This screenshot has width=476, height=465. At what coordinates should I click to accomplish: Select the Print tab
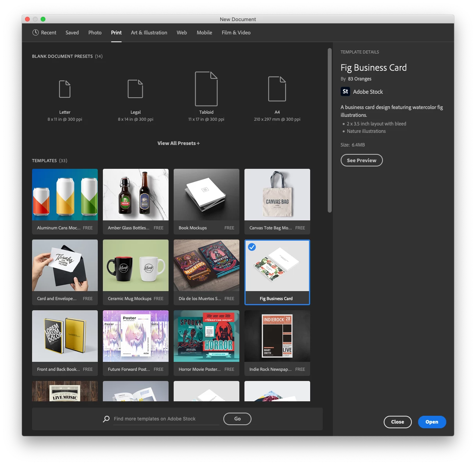pyautogui.click(x=116, y=32)
